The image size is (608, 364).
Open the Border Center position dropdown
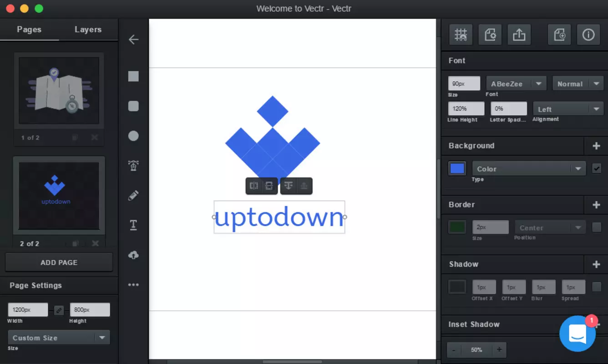click(550, 227)
